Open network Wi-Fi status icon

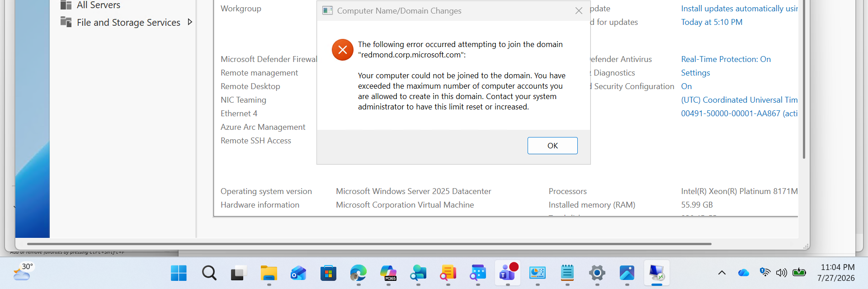[764, 272]
